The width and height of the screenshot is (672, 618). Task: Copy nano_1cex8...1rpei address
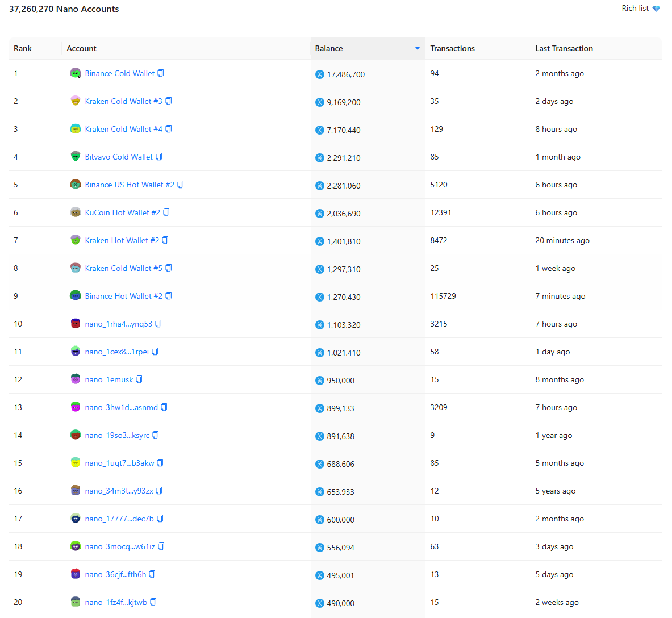(155, 352)
